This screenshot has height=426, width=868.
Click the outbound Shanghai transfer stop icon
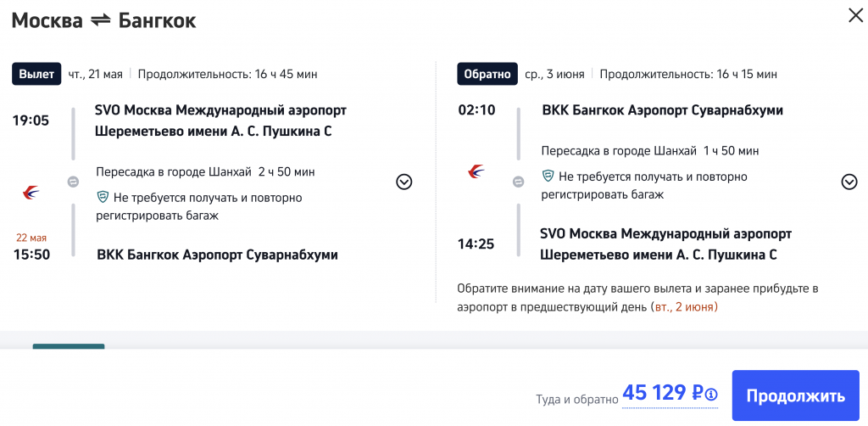(x=73, y=182)
